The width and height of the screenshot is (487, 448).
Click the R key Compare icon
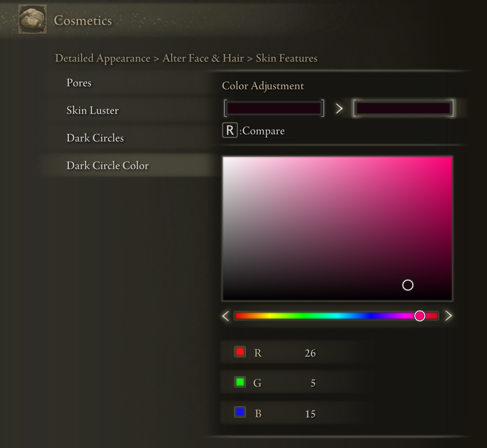click(x=230, y=130)
